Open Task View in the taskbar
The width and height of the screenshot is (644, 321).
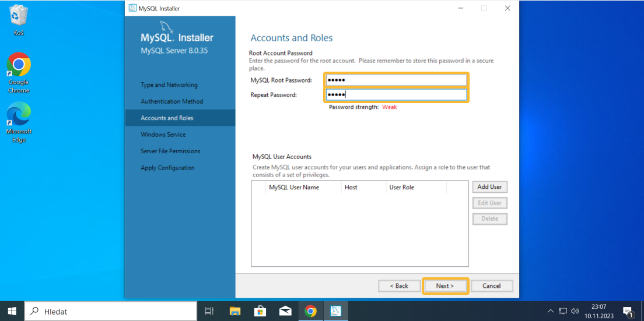click(x=209, y=311)
